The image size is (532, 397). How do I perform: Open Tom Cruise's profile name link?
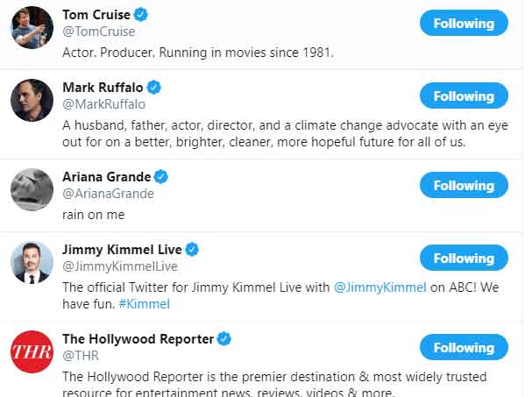coord(96,15)
